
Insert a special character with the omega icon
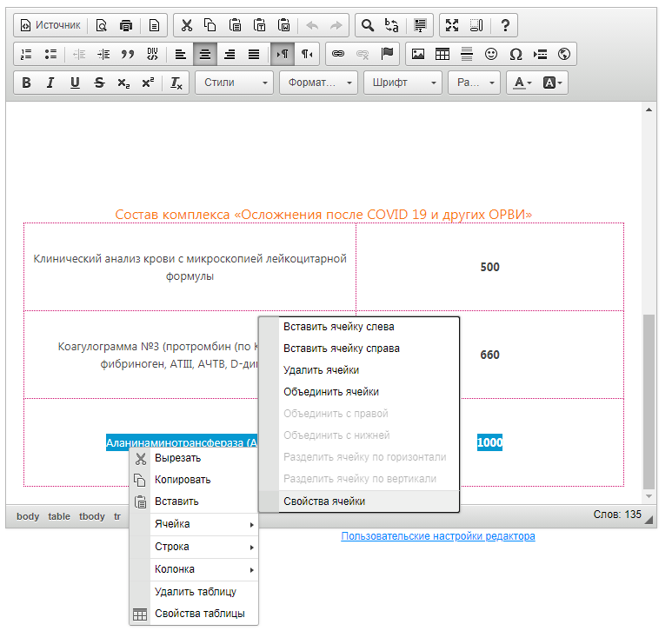[516, 54]
